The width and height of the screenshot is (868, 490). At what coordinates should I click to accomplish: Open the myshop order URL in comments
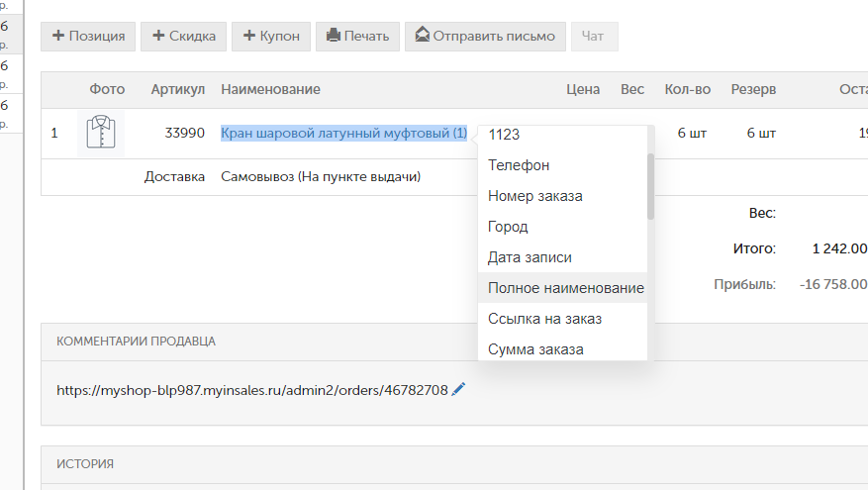click(x=251, y=390)
